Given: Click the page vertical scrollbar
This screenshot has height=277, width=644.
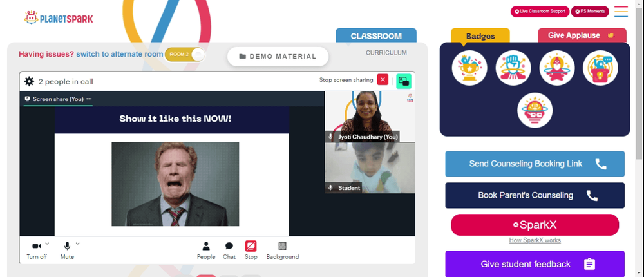Looking at the screenshot, I should click(639, 82).
